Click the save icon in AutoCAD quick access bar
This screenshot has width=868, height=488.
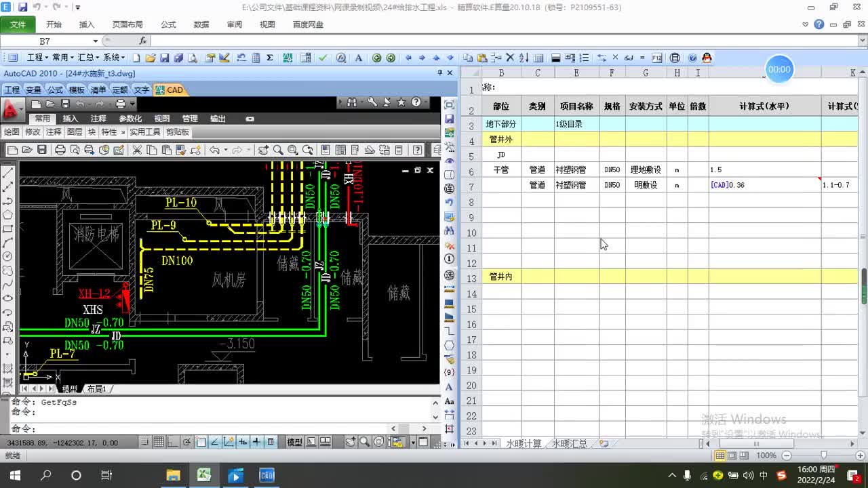click(66, 104)
